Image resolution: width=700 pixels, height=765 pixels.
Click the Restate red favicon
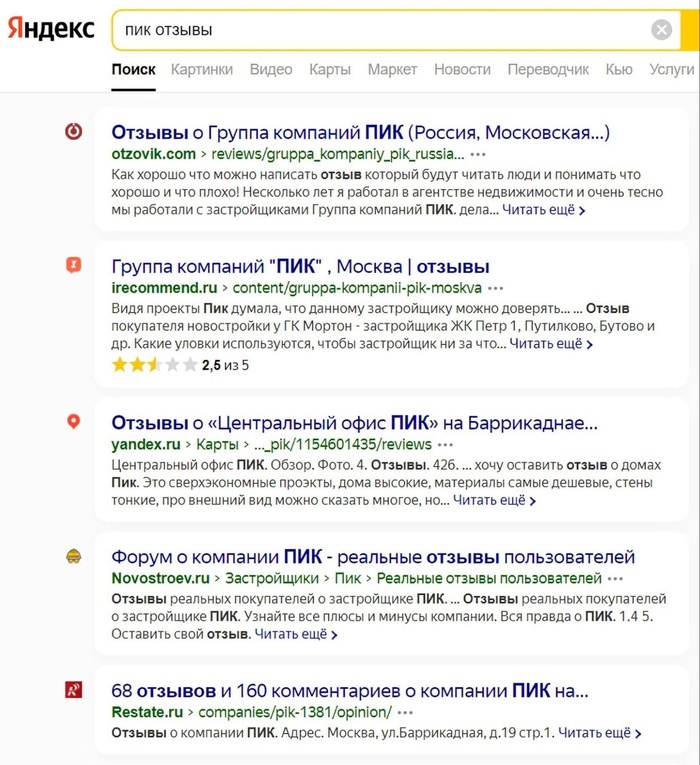coord(74,690)
